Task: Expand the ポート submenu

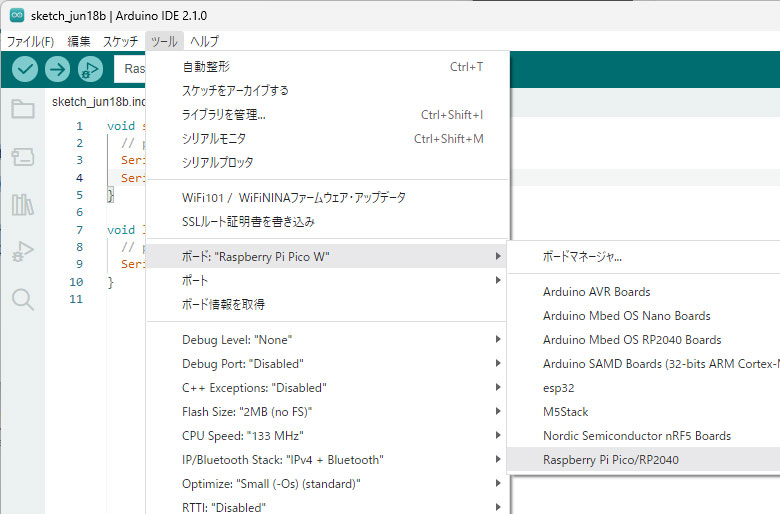Action: tap(328, 280)
